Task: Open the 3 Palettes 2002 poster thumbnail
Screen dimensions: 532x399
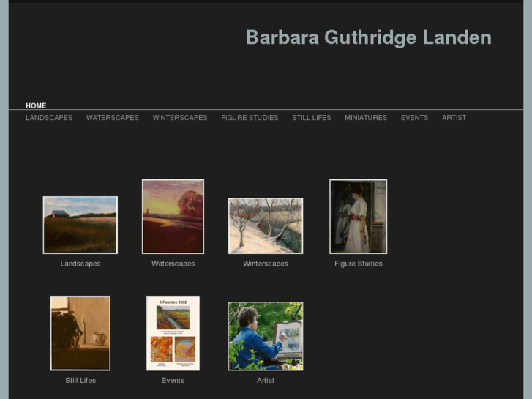Action: [x=173, y=333]
